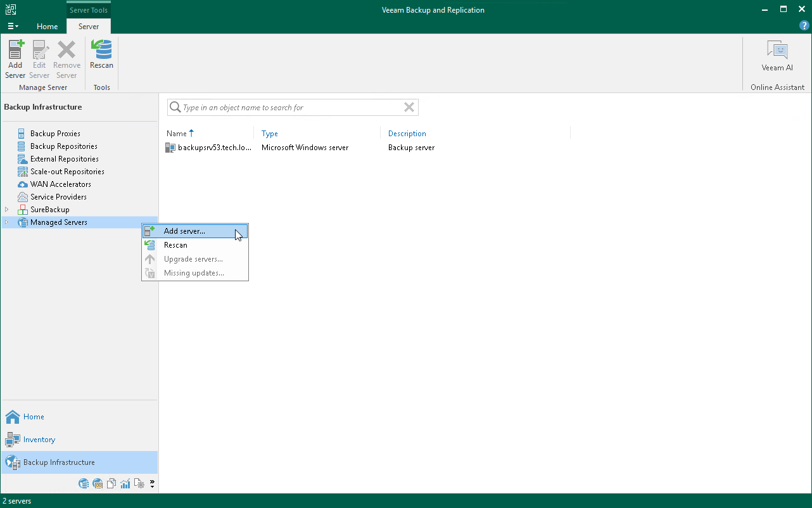Select Backup Repositories in the tree
Image resolution: width=812 pixels, height=508 pixels.
tap(64, 146)
